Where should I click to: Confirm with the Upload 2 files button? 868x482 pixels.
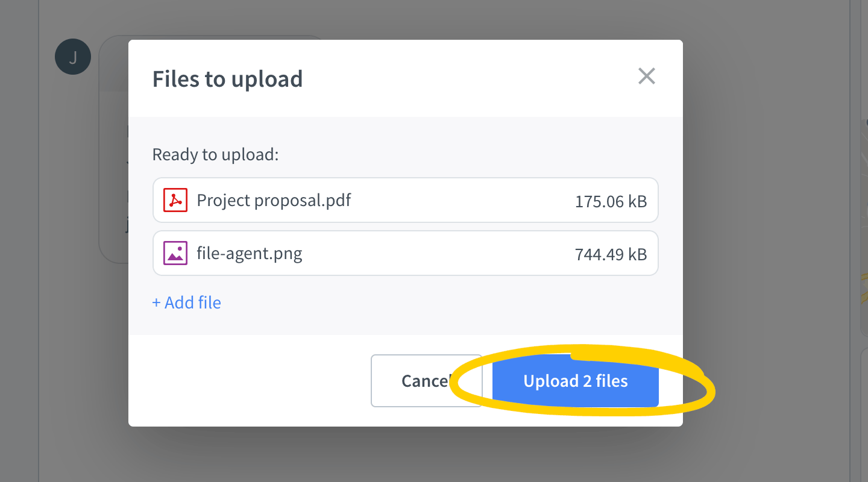[575, 381]
